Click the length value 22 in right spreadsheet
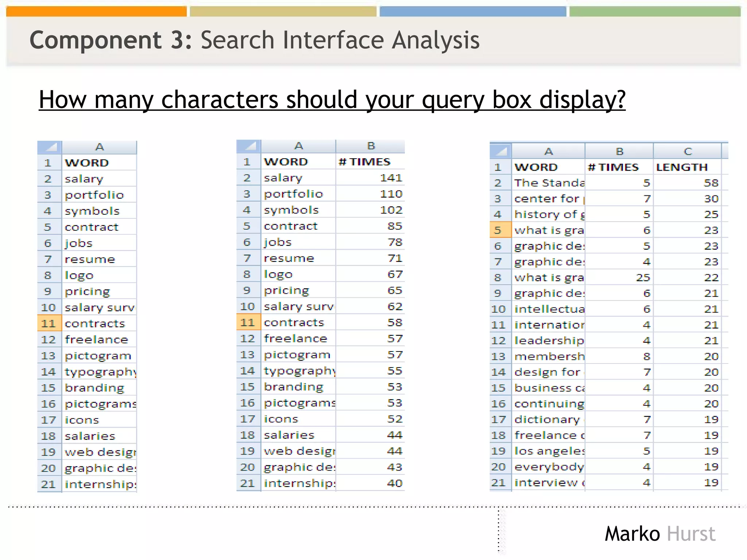 tap(687, 277)
